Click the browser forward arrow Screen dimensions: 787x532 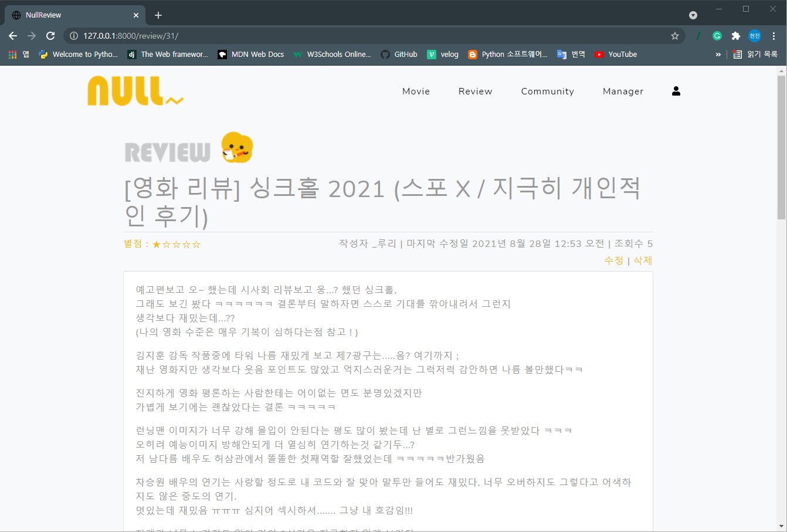coord(32,36)
